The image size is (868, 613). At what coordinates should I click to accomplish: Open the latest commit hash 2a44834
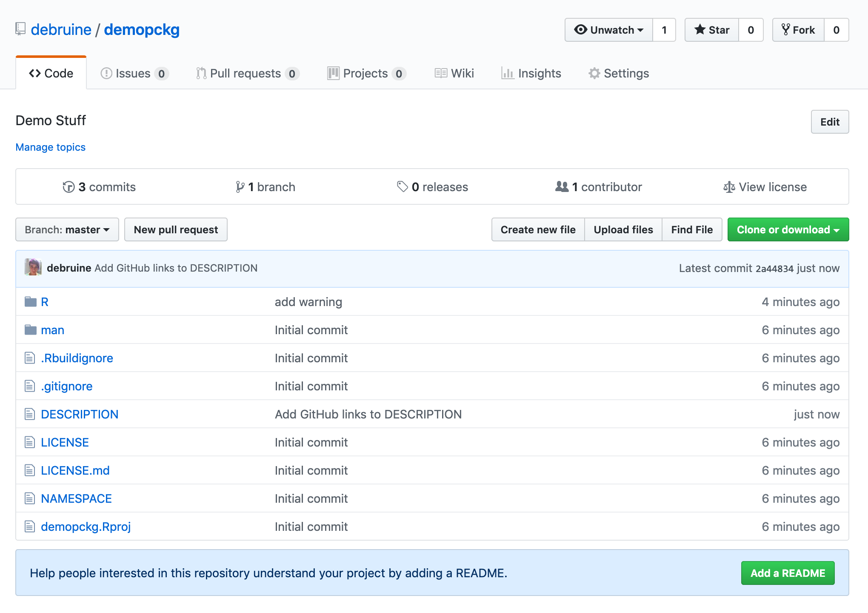coord(774,269)
